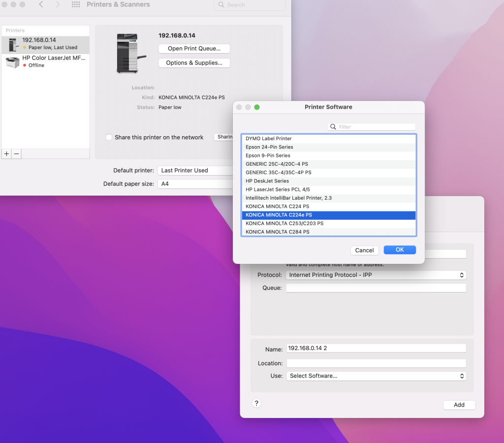Image resolution: width=504 pixels, height=443 pixels.
Task: Select GENERIC 35C-4/35C-4P PS
Action: 328,173
